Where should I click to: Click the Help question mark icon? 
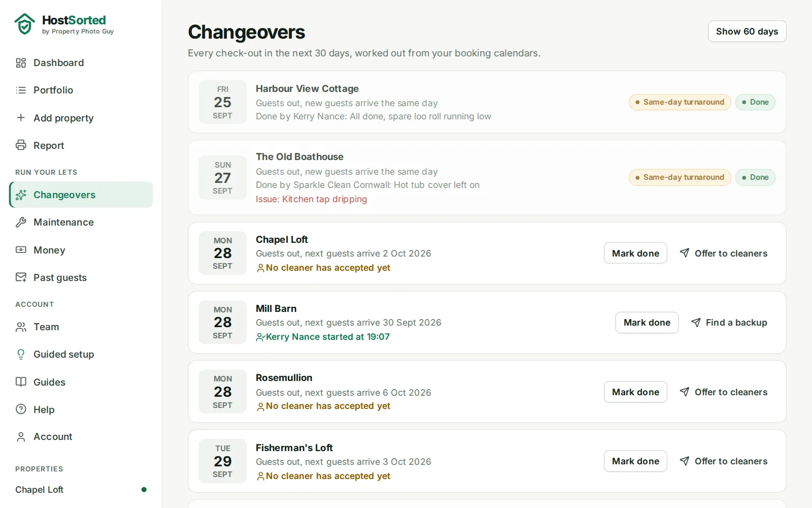pos(21,409)
